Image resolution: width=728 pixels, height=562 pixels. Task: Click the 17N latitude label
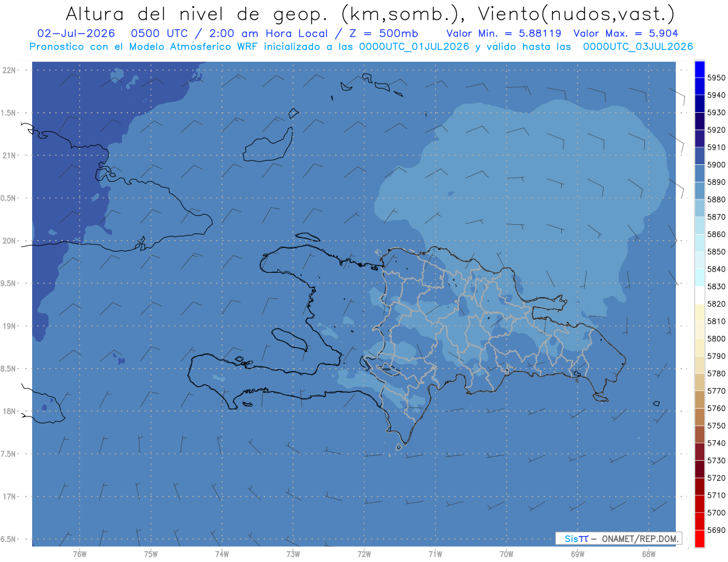pos(10,497)
